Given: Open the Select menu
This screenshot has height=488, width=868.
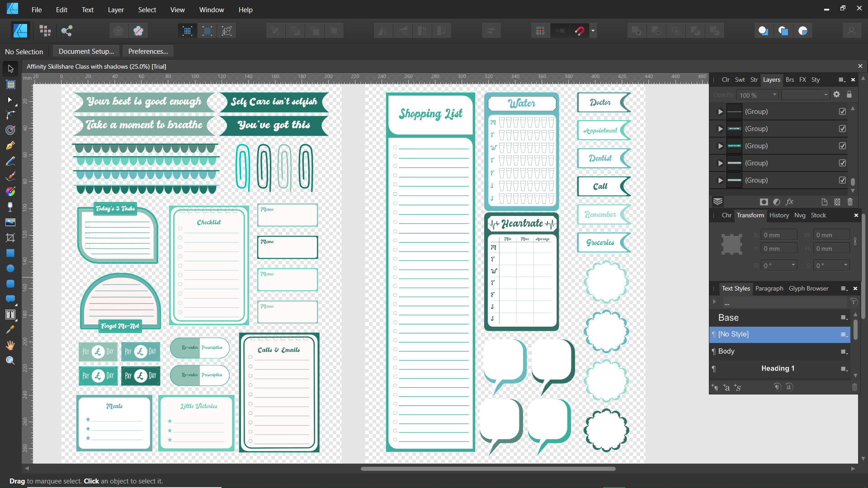Looking at the screenshot, I should click(147, 9).
